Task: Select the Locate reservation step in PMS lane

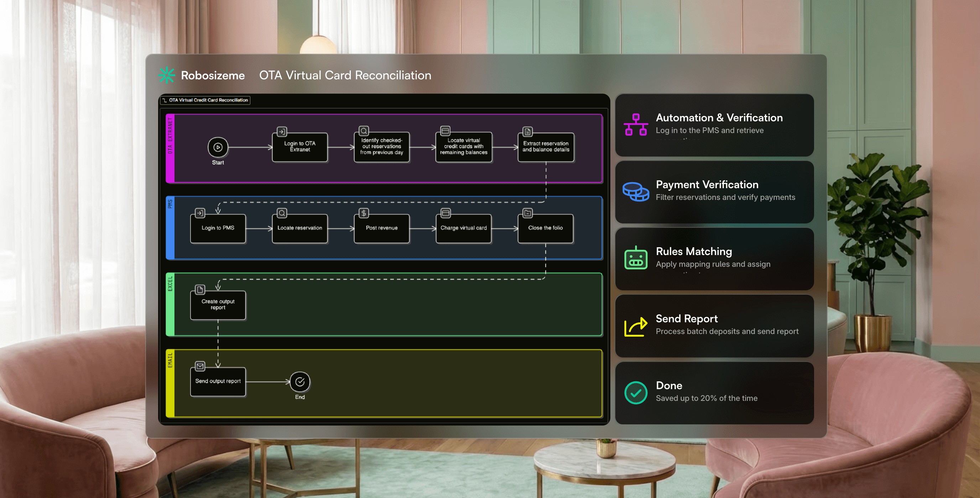Action: click(x=300, y=228)
